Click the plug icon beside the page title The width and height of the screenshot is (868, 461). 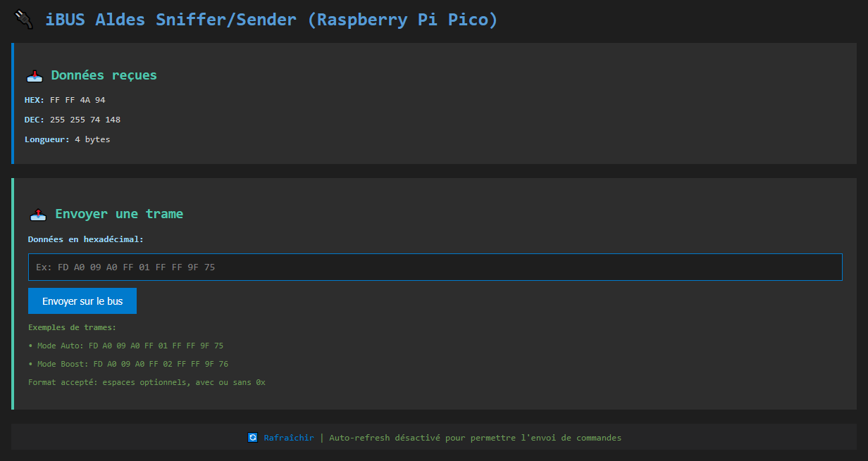[x=23, y=20]
